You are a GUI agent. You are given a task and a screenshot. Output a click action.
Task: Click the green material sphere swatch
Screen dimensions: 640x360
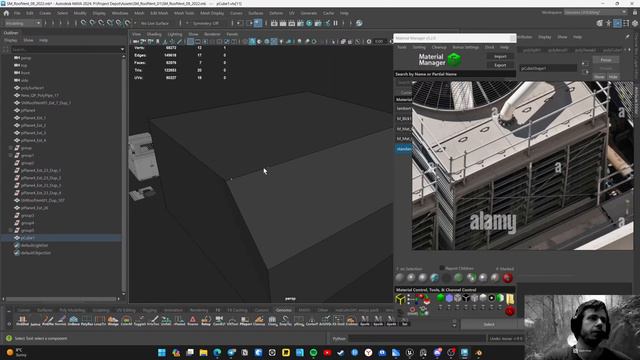pyautogui.click(x=459, y=278)
